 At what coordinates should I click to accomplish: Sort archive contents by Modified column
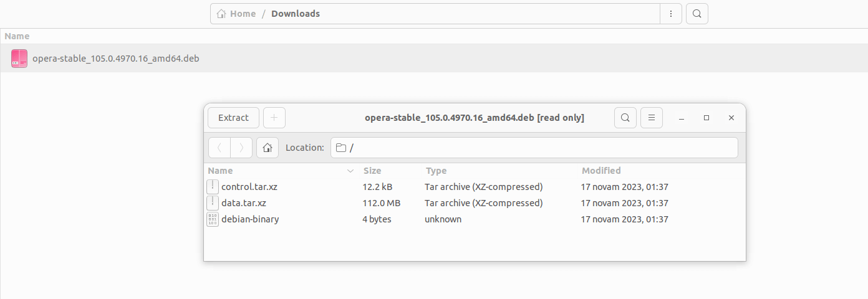601,171
